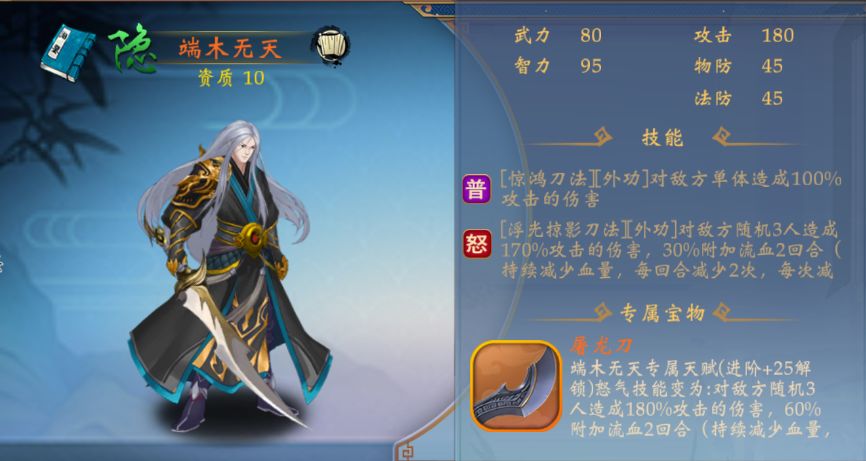Screen dimensions: 866x461
Task: Select the 攻击 180 stat
Action: tap(744, 35)
